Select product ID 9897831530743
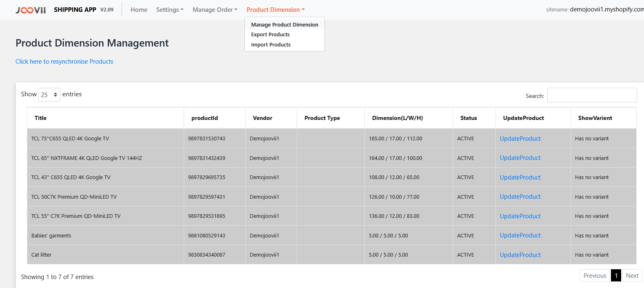 pyautogui.click(x=207, y=139)
